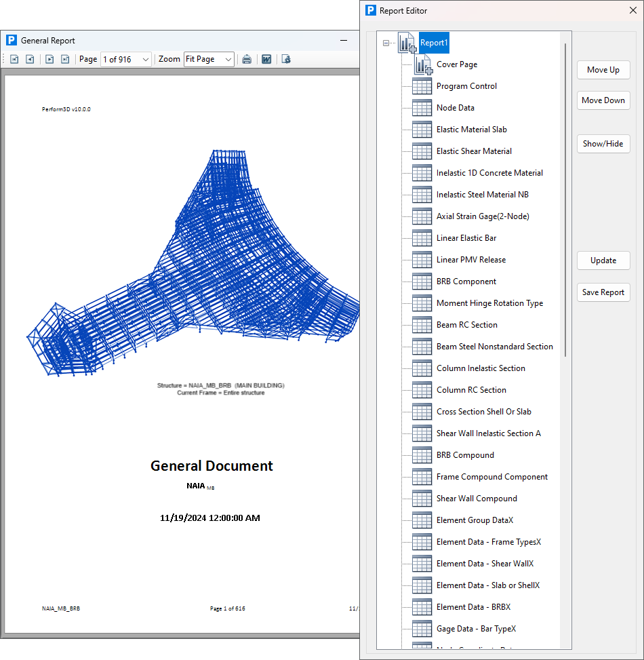Select the Cover Page icon in the tree

[422, 64]
